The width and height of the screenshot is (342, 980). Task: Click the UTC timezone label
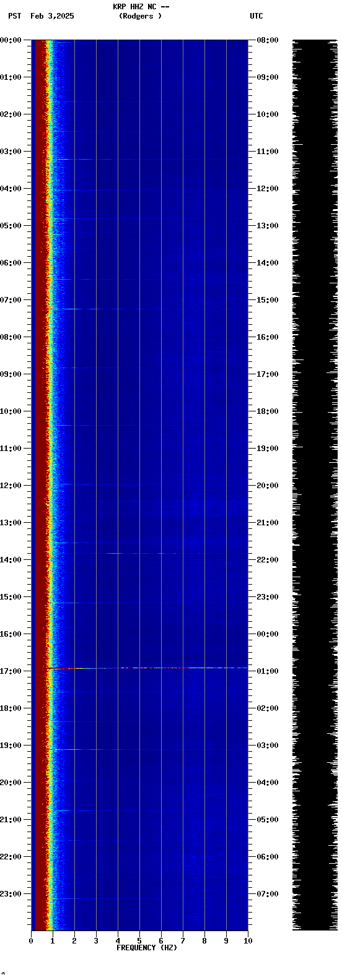(x=256, y=16)
